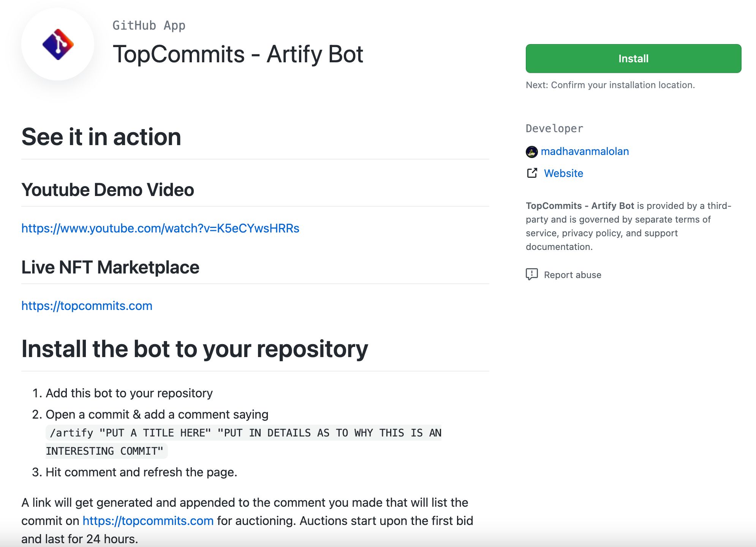The image size is (756, 547).
Task: Install the TopCommits Artify Bot app
Action: click(633, 58)
